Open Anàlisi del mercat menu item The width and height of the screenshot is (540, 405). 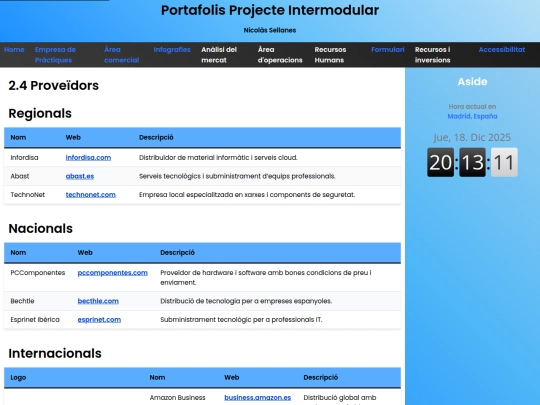pos(219,55)
